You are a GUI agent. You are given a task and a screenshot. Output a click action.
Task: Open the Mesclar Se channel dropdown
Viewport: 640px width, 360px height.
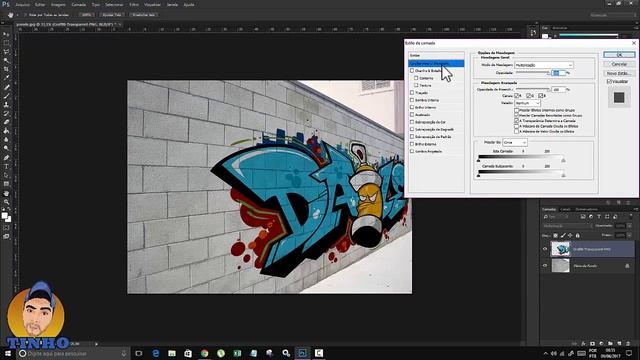(x=515, y=142)
